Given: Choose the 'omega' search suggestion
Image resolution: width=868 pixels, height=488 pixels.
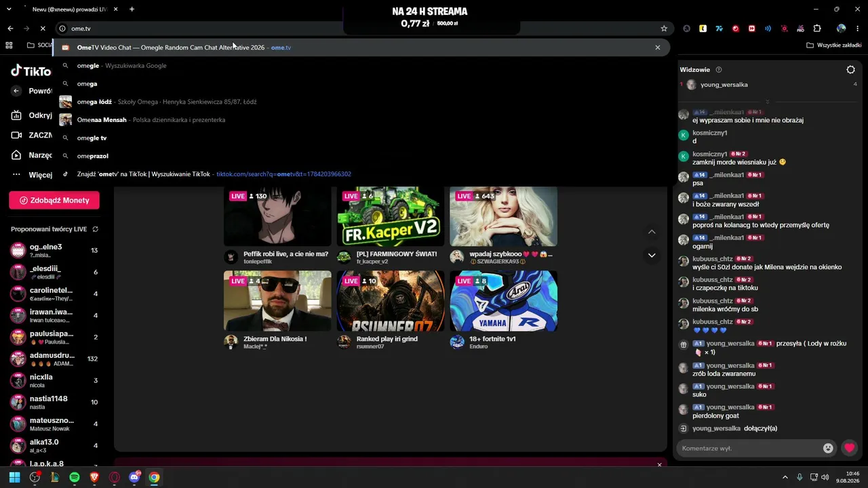Looking at the screenshot, I should coord(361,84).
